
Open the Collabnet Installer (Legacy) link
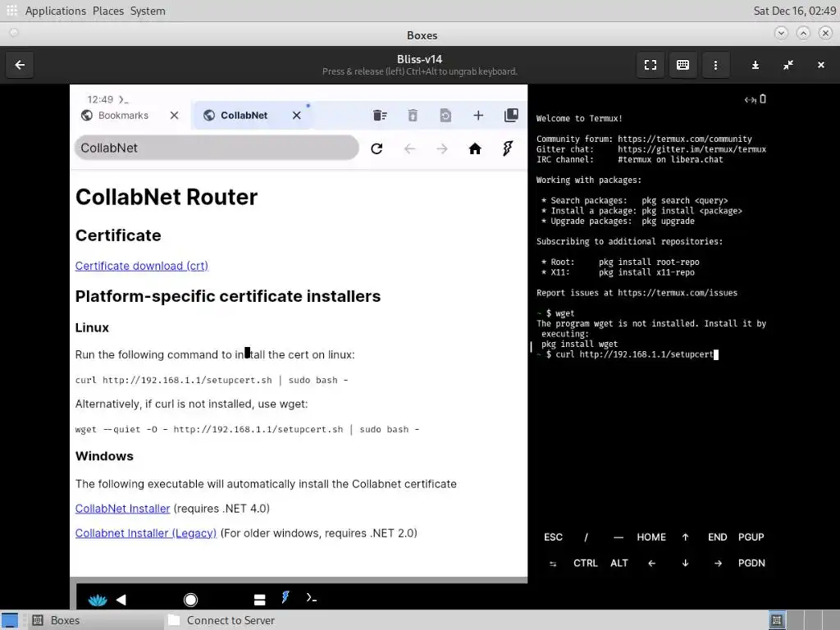(146, 533)
